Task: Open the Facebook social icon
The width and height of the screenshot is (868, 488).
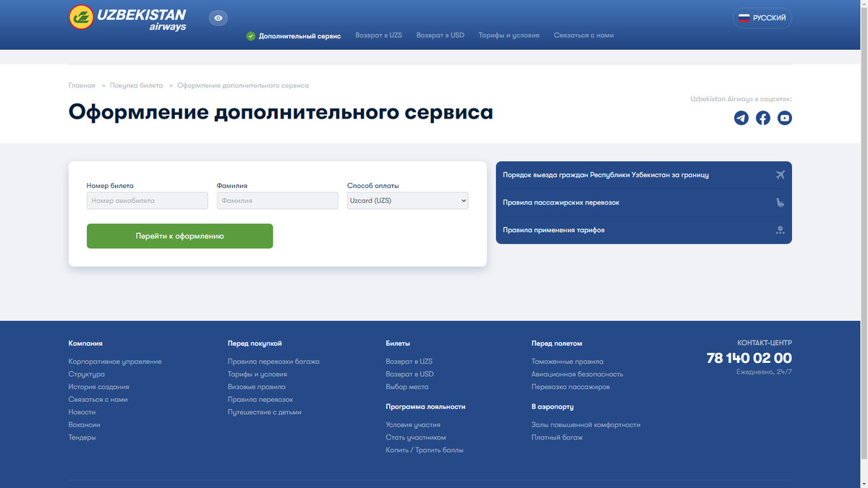Action: pyautogui.click(x=763, y=118)
